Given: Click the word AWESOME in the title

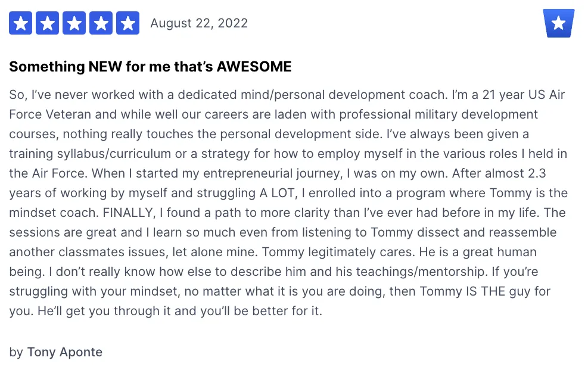Looking at the screenshot, I should 254,67.
